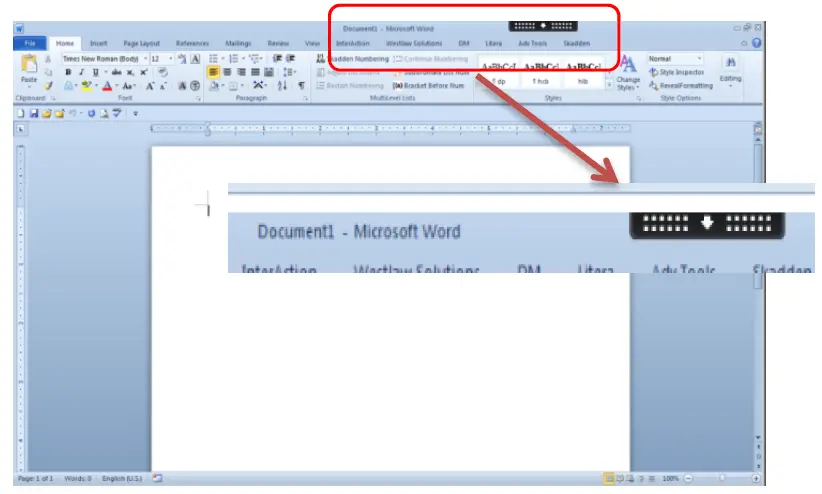The height and width of the screenshot is (494, 822).
Task: Select Center alignment icon
Action: pyautogui.click(x=227, y=72)
